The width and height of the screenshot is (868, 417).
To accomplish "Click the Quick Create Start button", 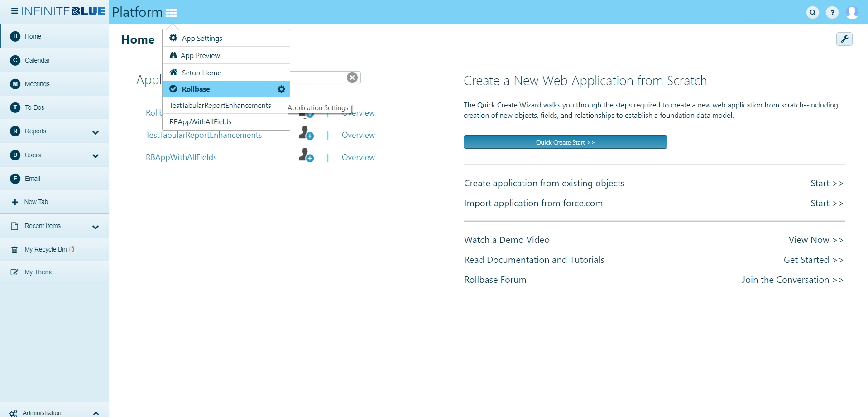I will point(565,142).
